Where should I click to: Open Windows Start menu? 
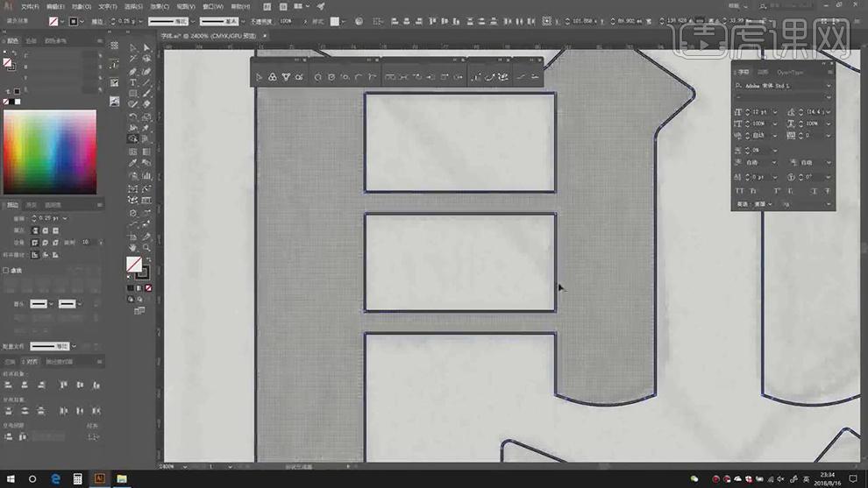point(11,478)
